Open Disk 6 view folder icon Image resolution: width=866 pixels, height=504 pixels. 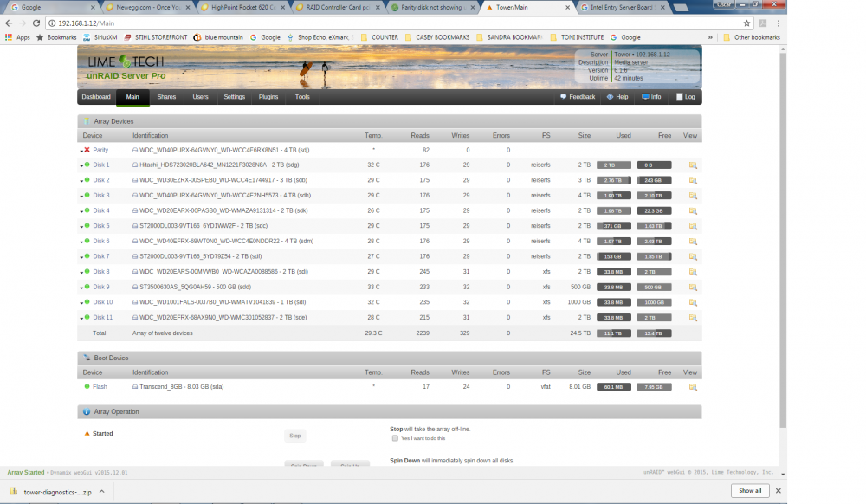(693, 242)
